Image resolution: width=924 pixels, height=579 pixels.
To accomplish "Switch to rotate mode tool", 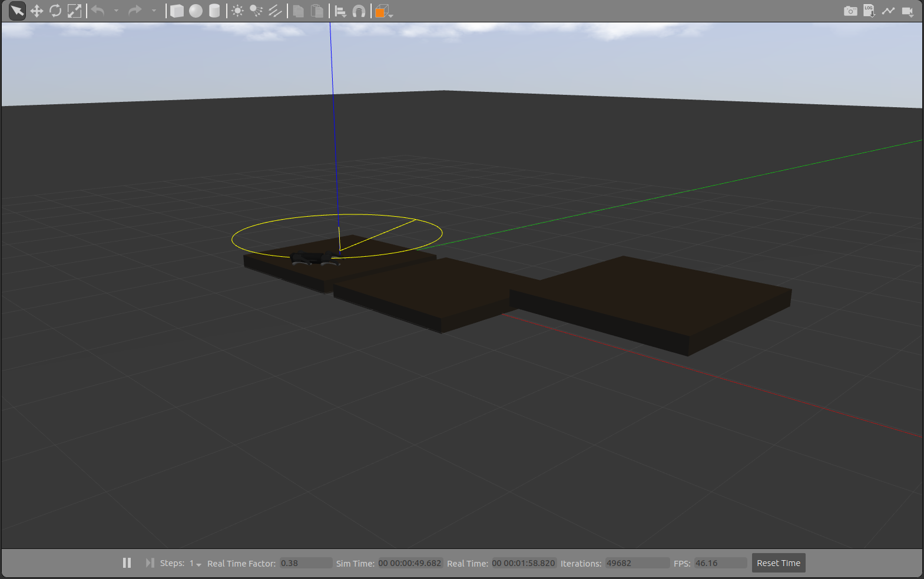I will (x=55, y=11).
